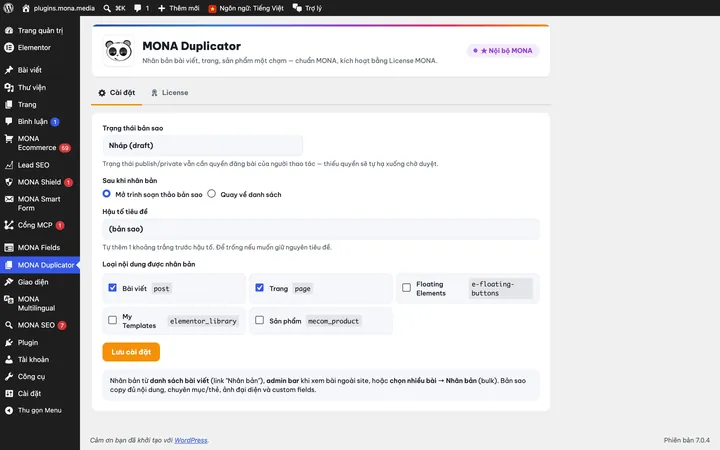Select Quay về danh sách radio

click(211, 194)
